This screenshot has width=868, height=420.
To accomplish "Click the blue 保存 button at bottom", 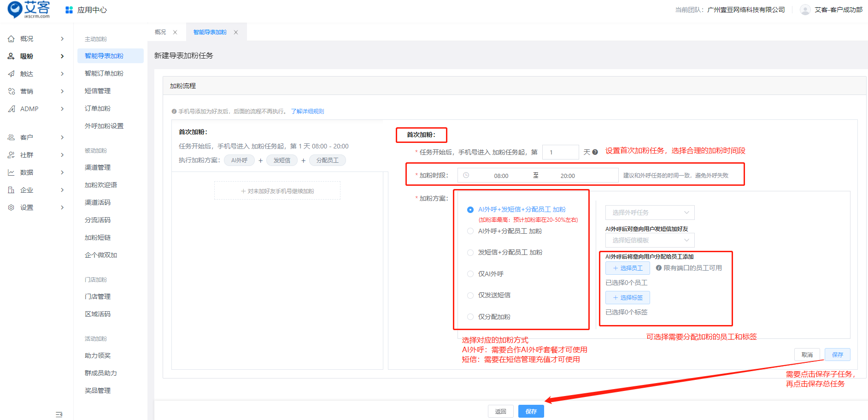I will point(531,411).
